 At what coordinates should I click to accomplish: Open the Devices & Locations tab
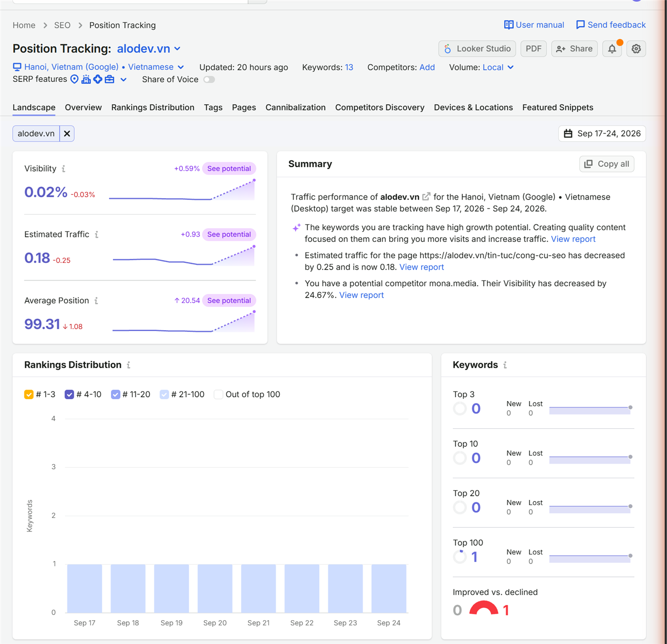[473, 108]
